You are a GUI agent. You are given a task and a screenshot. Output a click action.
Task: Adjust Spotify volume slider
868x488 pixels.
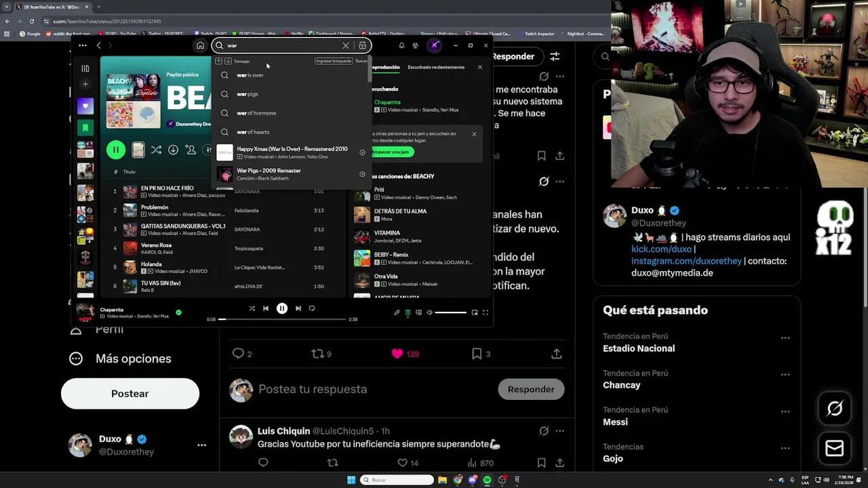[x=450, y=312]
